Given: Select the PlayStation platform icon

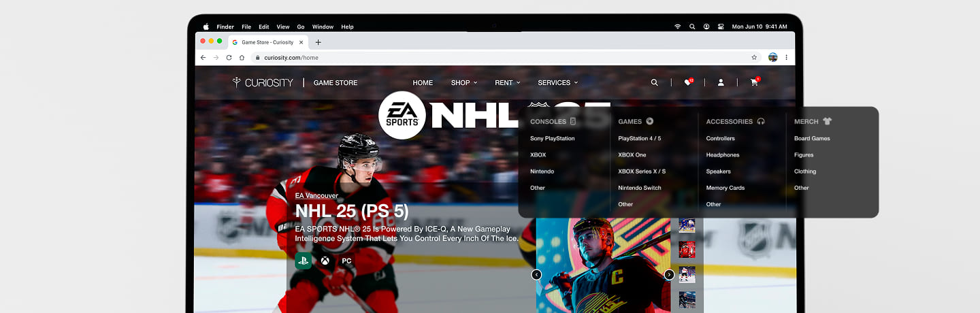Looking at the screenshot, I should point(304,261).
